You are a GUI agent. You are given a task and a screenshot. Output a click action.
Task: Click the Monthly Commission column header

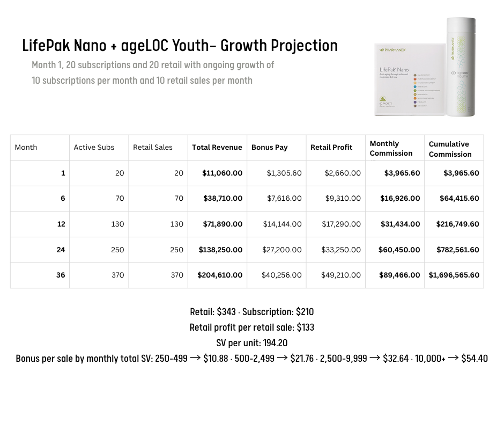pyautogui.click(x=391, y=148)
